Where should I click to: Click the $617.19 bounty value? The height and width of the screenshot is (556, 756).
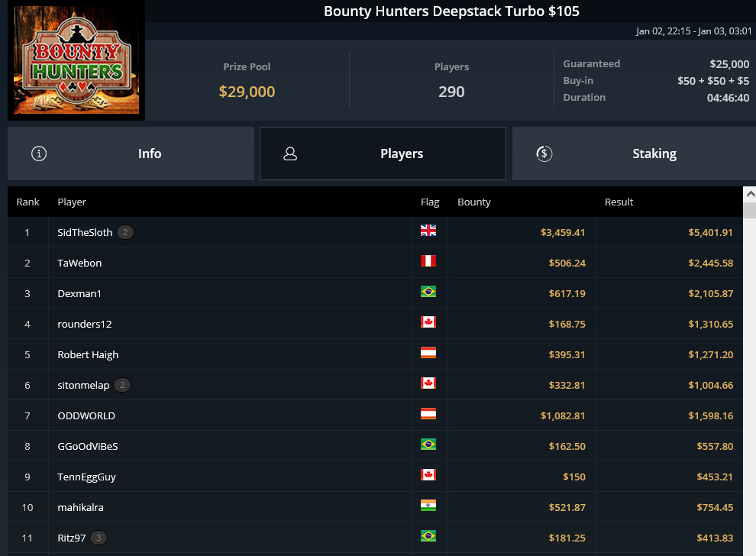pos(567,293)
